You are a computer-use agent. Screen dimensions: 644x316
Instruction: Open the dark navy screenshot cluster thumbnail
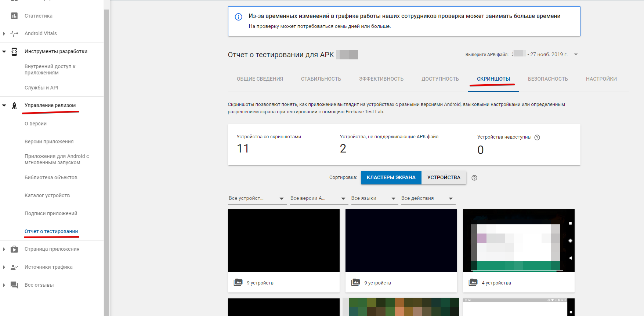pyautogui.click(x=401, y=240)
